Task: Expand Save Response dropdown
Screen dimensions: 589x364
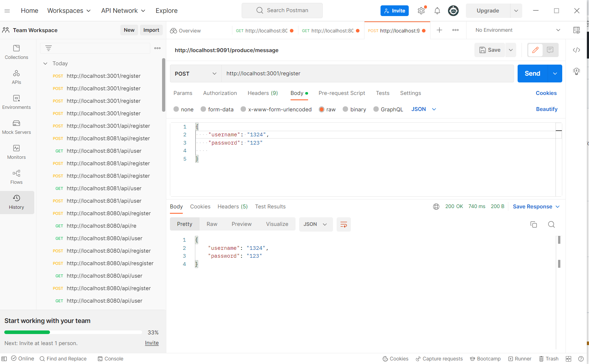Action: pos(536,207)
